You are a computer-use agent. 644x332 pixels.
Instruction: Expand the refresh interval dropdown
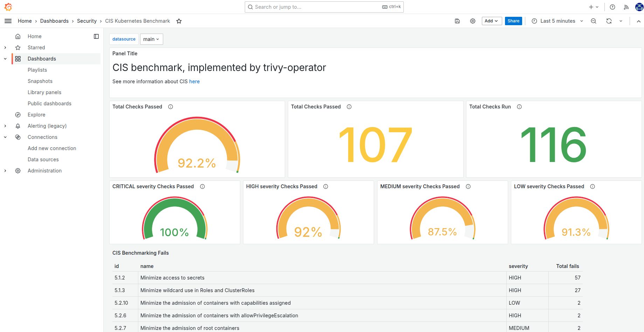click(621, 21)
